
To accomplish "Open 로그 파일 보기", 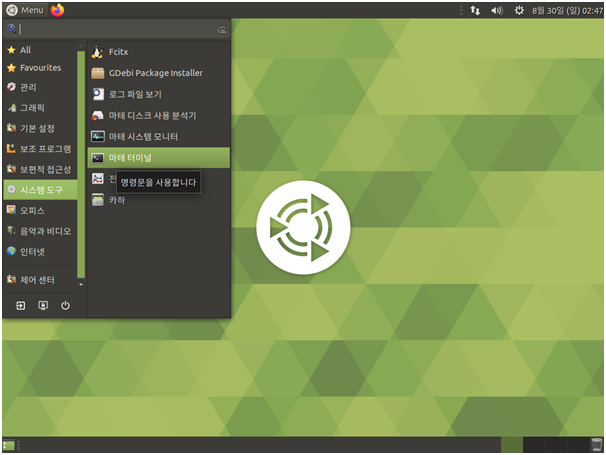I will tap(158, 94).
